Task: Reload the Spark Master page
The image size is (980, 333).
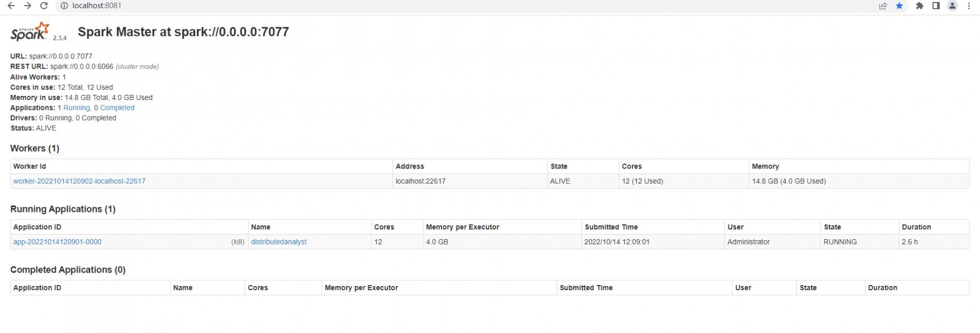Action: (44, 6)
